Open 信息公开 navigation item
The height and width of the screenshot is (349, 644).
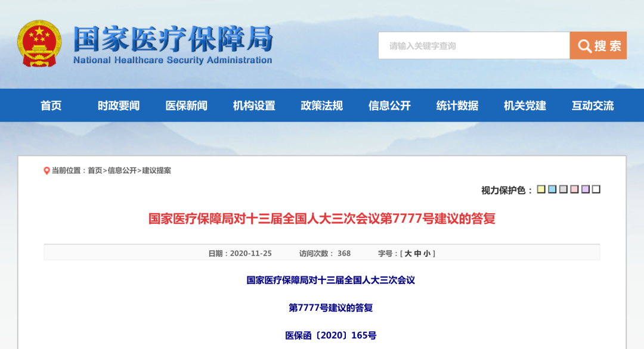[x=389, y=105]
